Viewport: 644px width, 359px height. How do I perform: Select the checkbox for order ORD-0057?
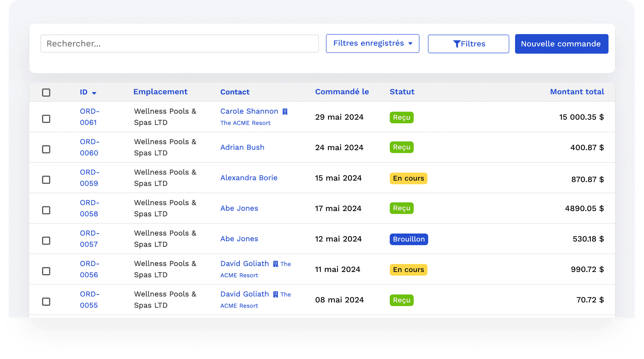click(46, 240)
